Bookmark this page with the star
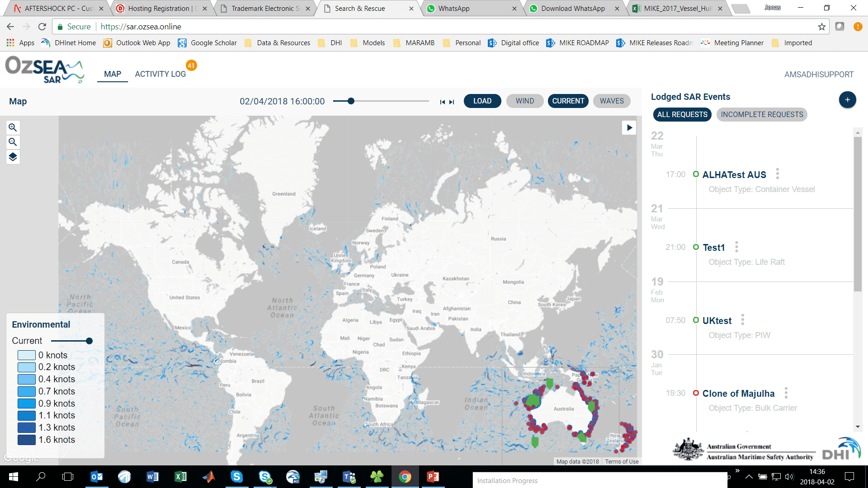Viewport: 868px width, 488px height. [821, 27]
